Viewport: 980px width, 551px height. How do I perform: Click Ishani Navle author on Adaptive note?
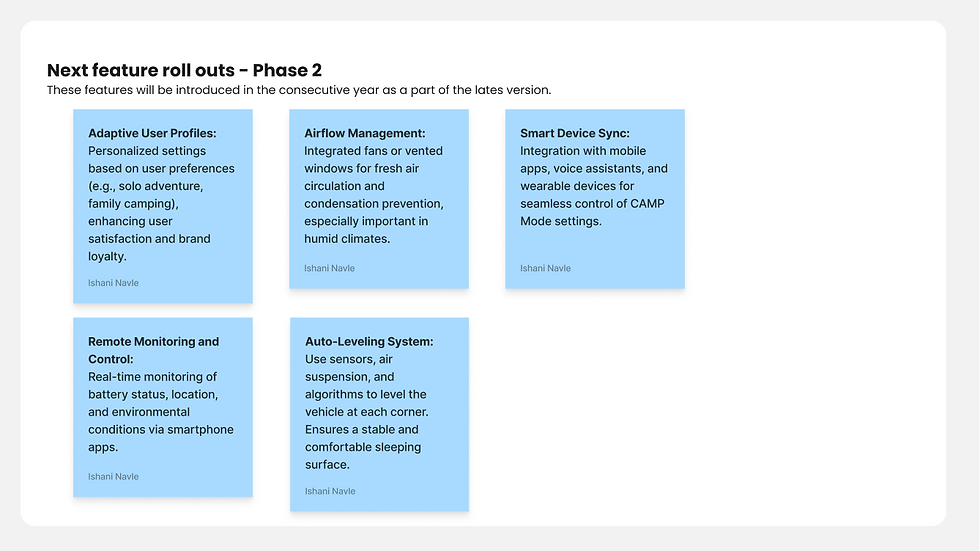113,283
